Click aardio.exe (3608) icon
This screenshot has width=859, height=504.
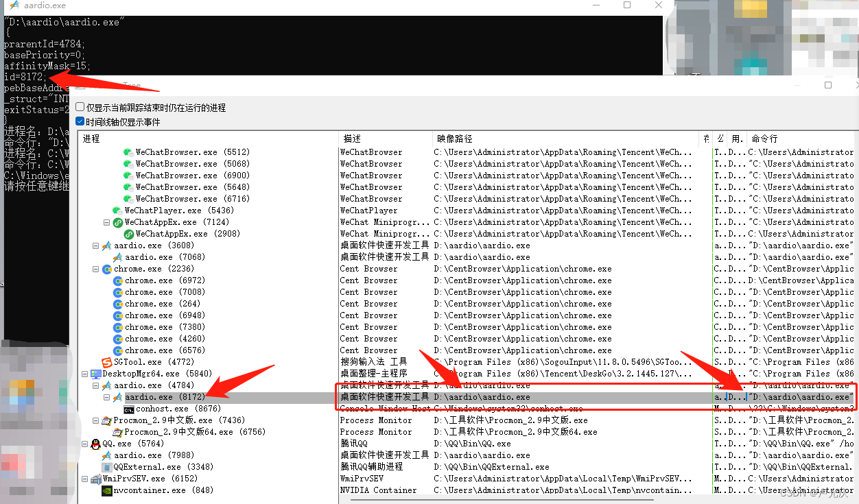(x=106, y=245)
